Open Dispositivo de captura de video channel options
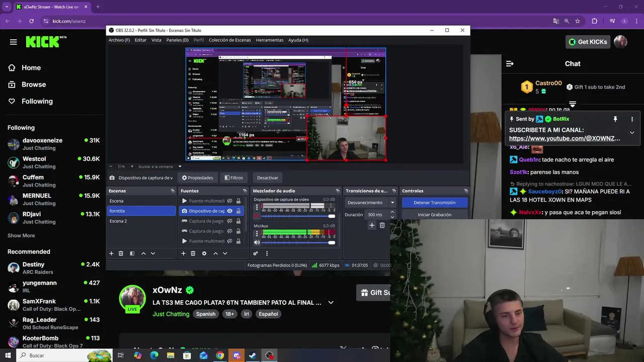 pos(257,207)
